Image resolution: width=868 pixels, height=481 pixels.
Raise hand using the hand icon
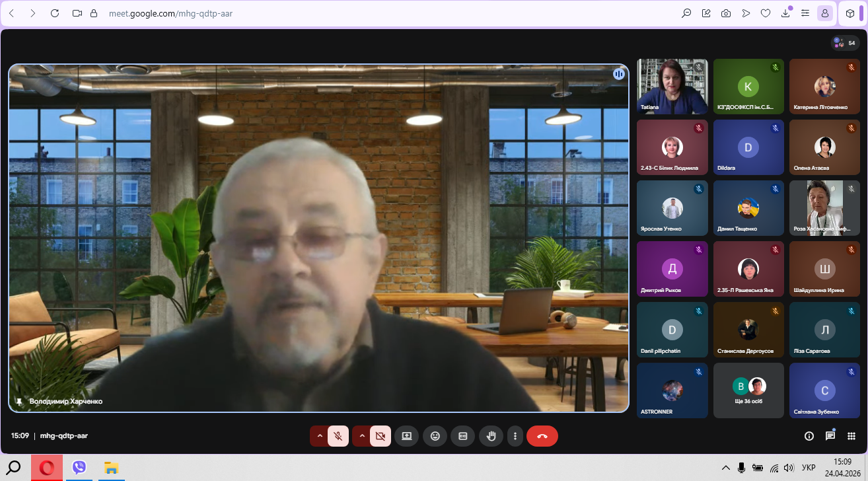[491, 436]
